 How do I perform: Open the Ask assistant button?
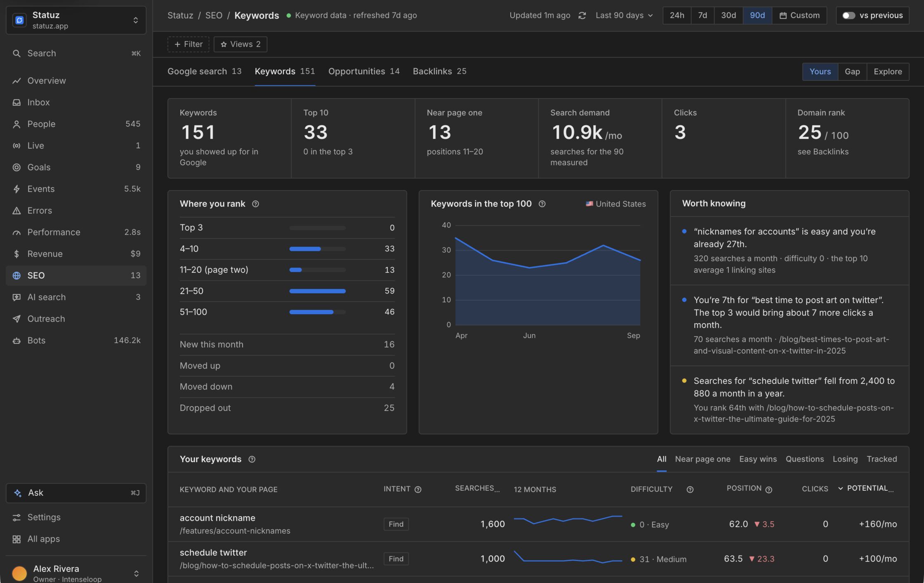pos(76,493)
